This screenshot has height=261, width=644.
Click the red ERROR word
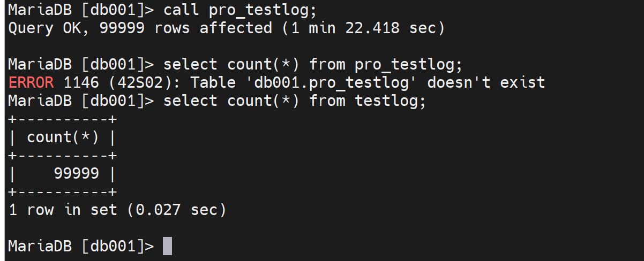31,82
